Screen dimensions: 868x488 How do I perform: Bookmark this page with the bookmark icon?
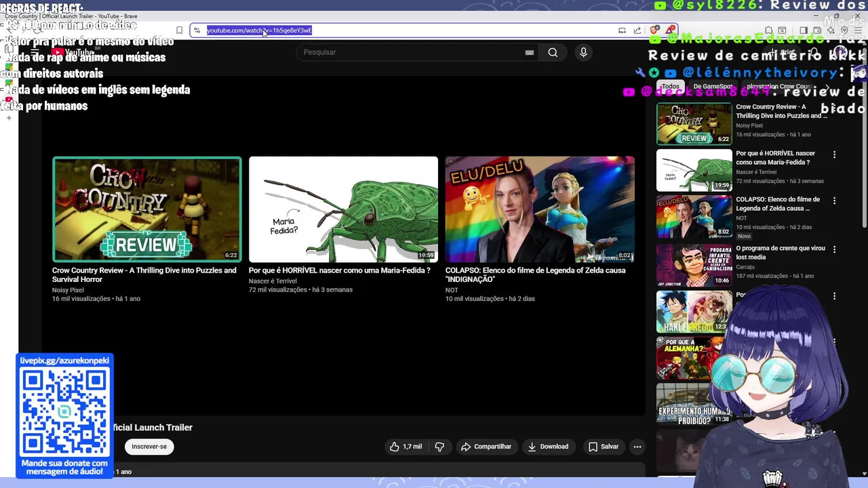[179, 30]
